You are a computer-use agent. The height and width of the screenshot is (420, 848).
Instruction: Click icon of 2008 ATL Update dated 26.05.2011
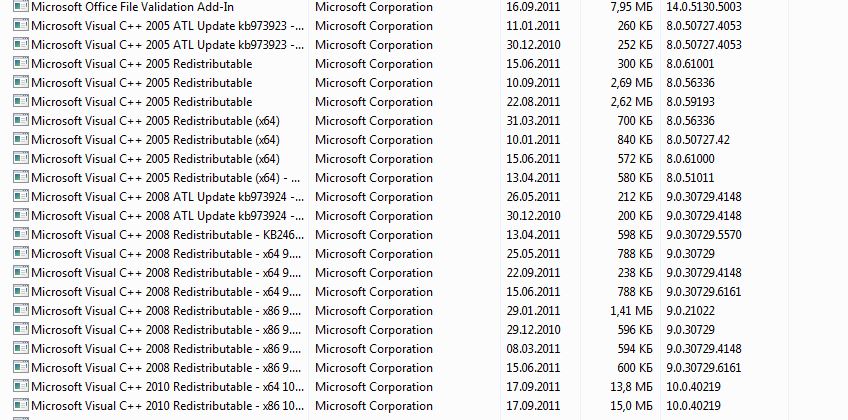(20, 197)
